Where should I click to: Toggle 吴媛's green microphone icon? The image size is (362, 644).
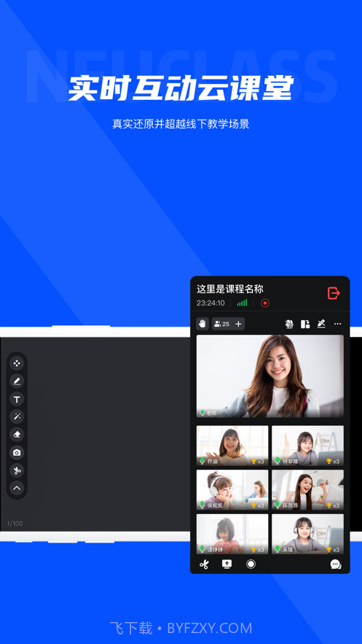click(278, 549)
